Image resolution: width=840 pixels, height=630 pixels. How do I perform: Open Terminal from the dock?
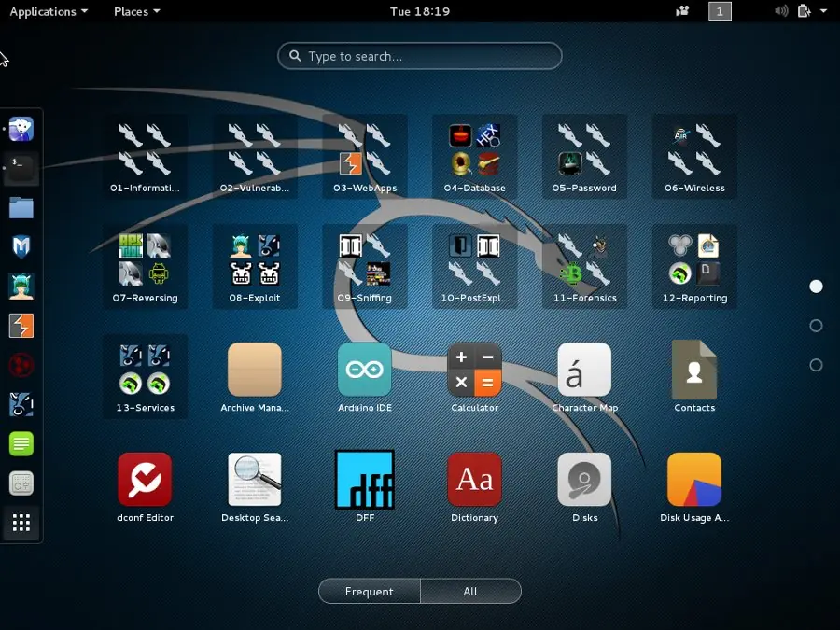pos(21,168)
